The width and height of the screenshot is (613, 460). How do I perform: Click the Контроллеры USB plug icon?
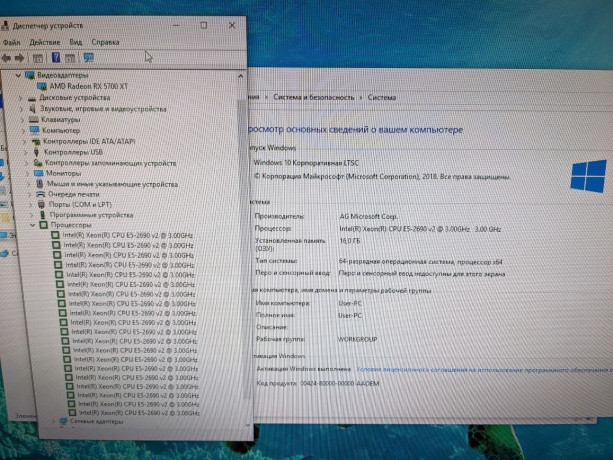coord(36,152)
